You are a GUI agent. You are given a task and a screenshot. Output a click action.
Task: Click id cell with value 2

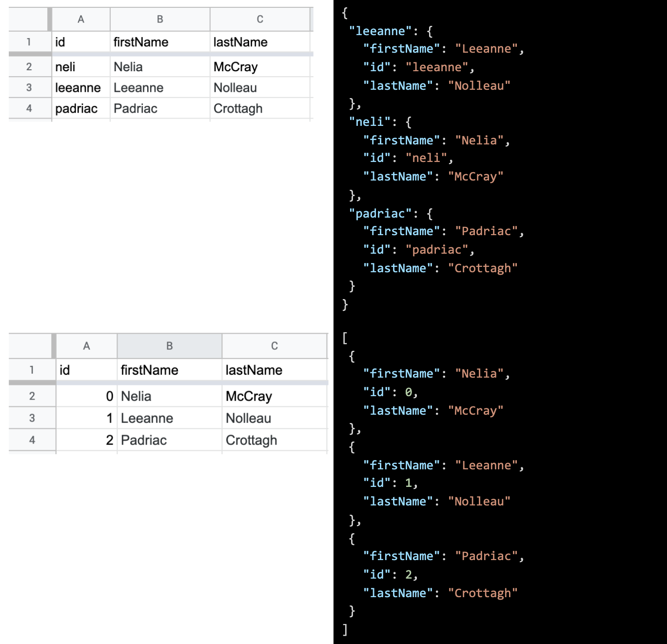[x=86, y=440]
